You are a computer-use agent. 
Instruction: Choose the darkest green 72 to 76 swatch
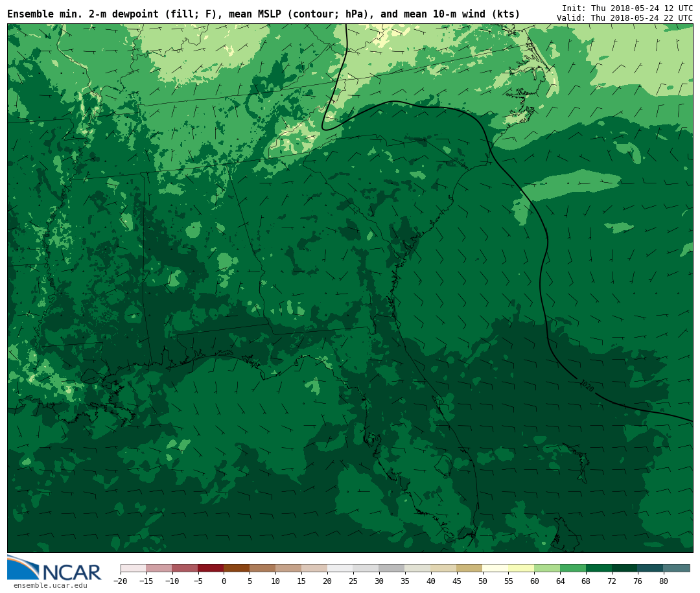click(625, 568)
